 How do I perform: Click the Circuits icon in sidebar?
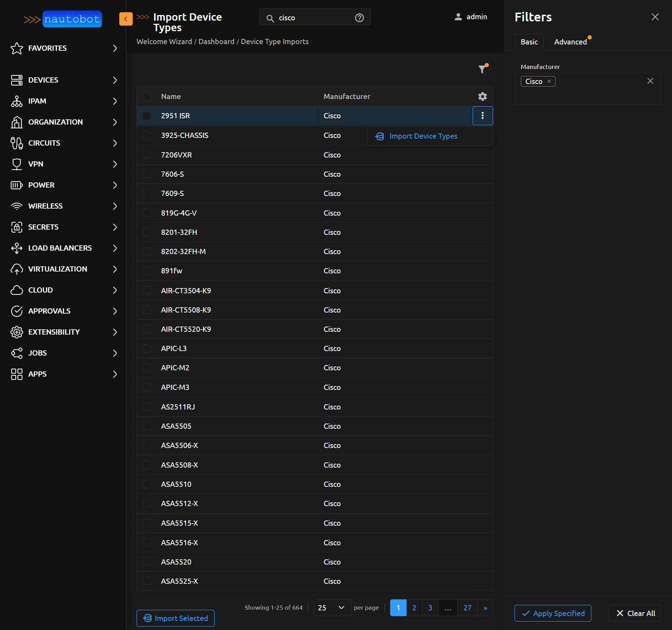point(17,143)
